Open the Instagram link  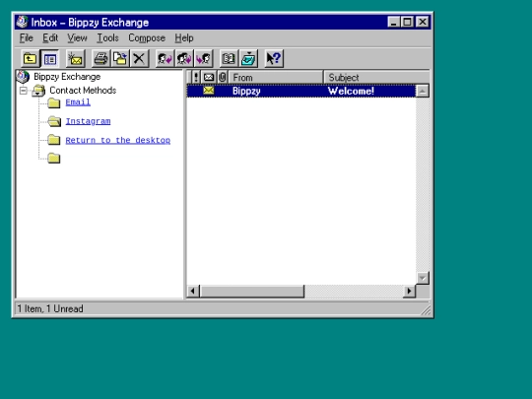click(x=88, y=121)
